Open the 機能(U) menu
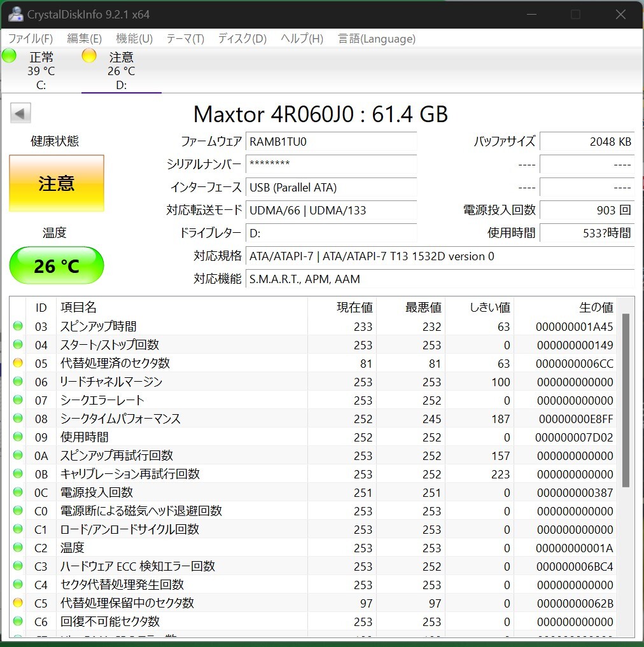 [133, 39]
